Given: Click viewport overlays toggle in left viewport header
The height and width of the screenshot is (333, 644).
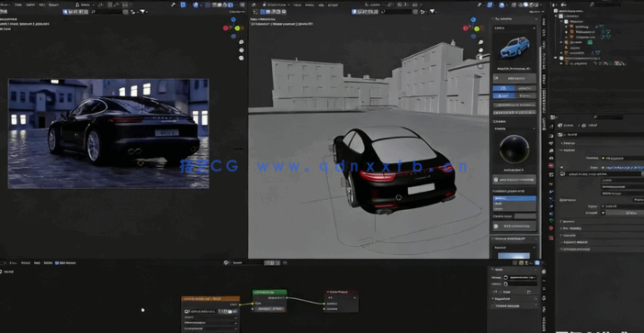Looking at the screenshot, I should pos(196,5).
